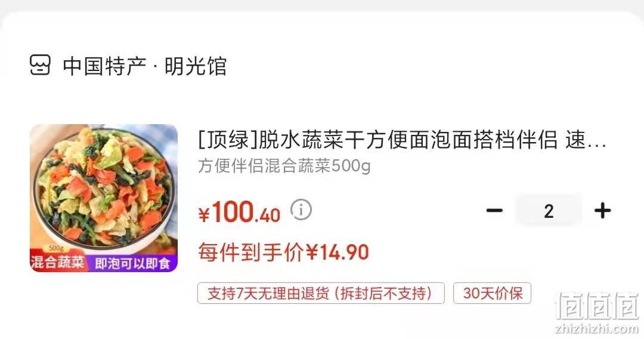Image resolution: width=644 pixels, height=339 pixels.
Task: Show price details via the info icon
Action: 301,210
